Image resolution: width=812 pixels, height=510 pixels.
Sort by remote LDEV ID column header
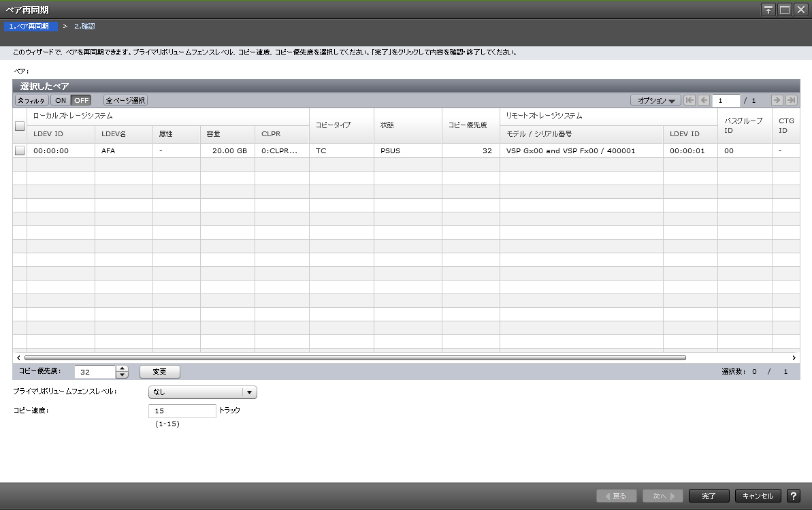tap(689, 134)
